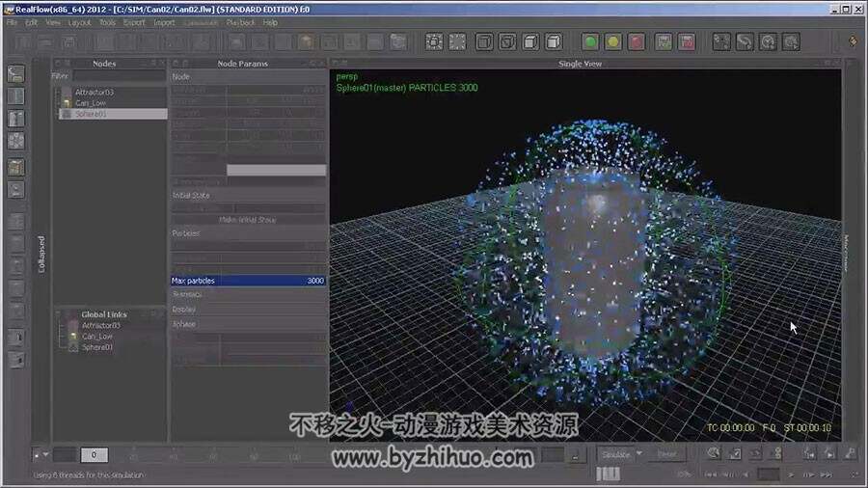Collapse the Node section header

tap(248, 77)
